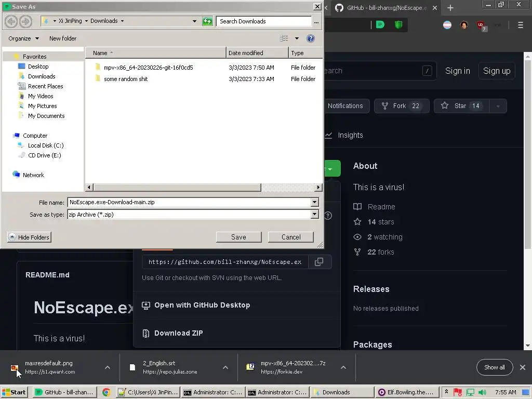Viewport: 532px width, 399px height.
Task: Click Sign up on GitHub
Action: point(497,71)
